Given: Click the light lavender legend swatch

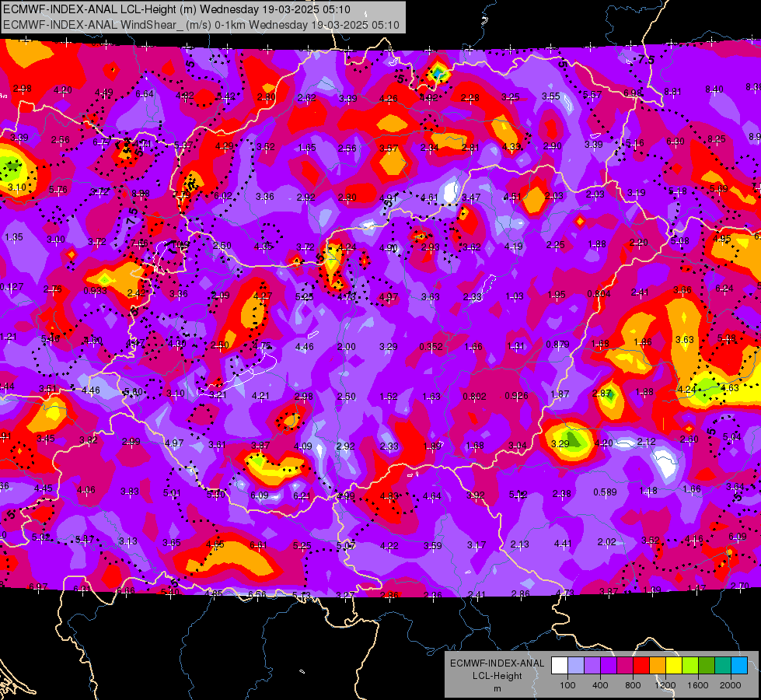Looking at the screenshot, I should 576,665.
